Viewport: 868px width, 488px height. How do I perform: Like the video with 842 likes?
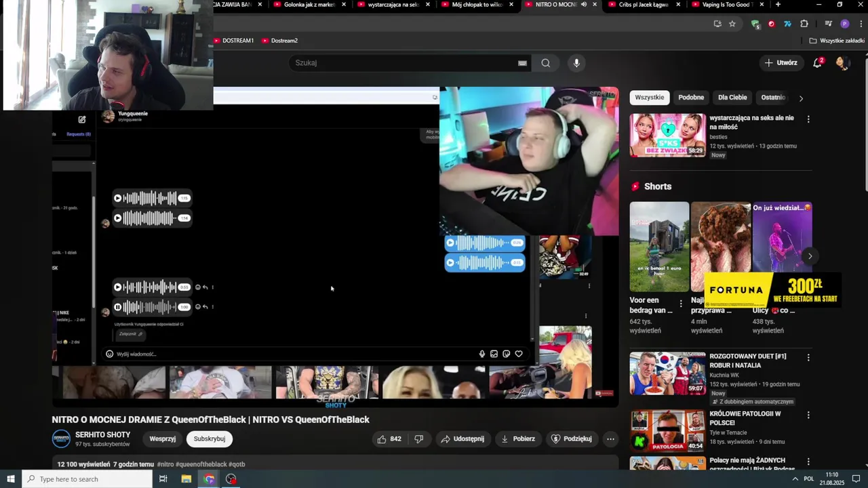pyautogui.click(x=389, y=439)
